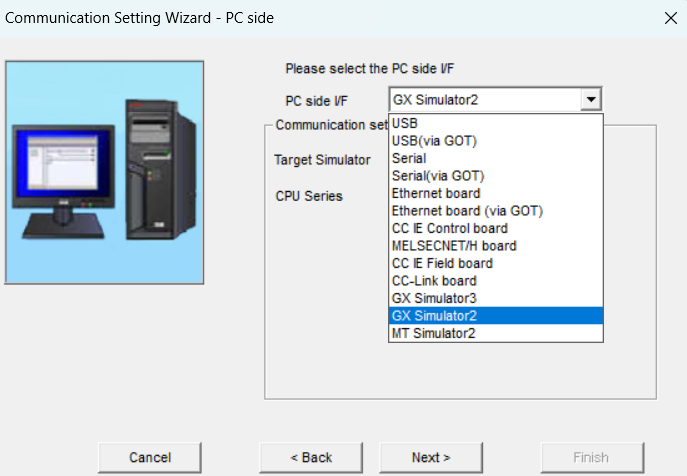Image resolution: width=687 pixels, height=476 pixels.
Task: Proceed with the Next > button
Action: 431,458
